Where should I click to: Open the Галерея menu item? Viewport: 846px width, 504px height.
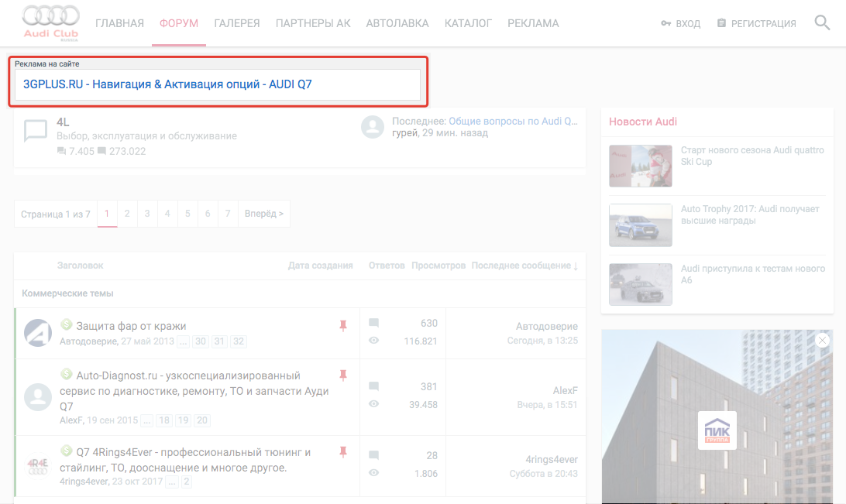click(x=236, y=23)
